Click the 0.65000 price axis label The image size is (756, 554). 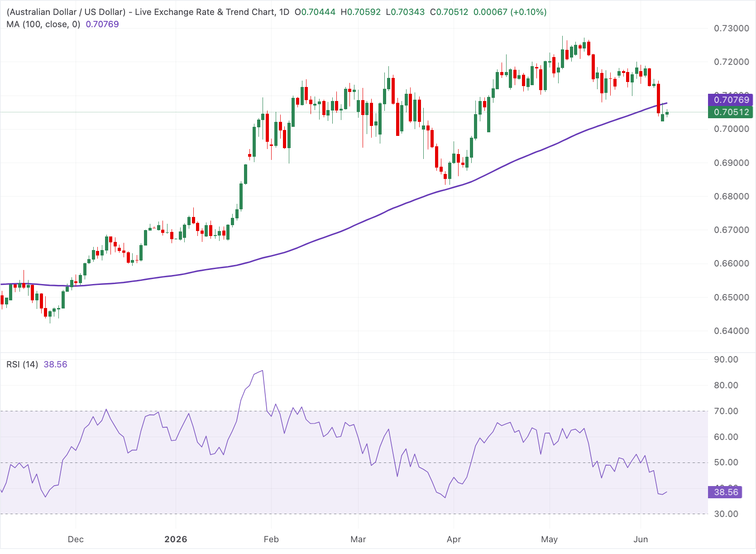point(732,298)
